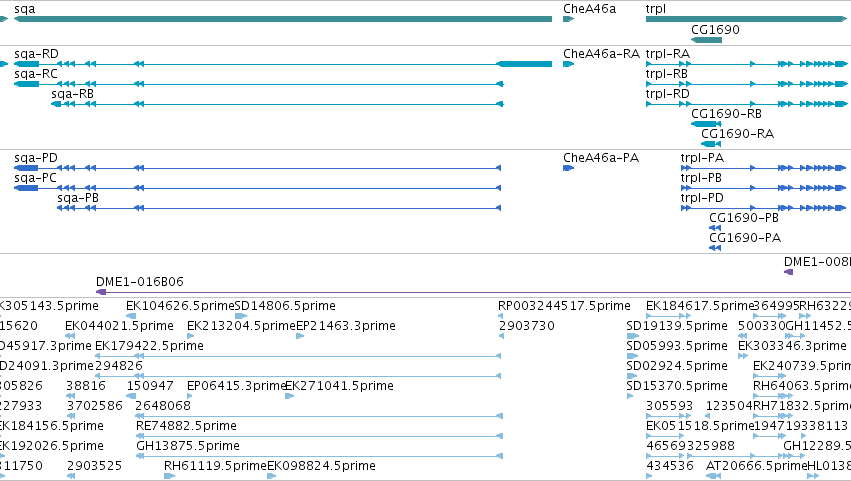Select the sqa-RC transcript label

(x=36, y=74)
